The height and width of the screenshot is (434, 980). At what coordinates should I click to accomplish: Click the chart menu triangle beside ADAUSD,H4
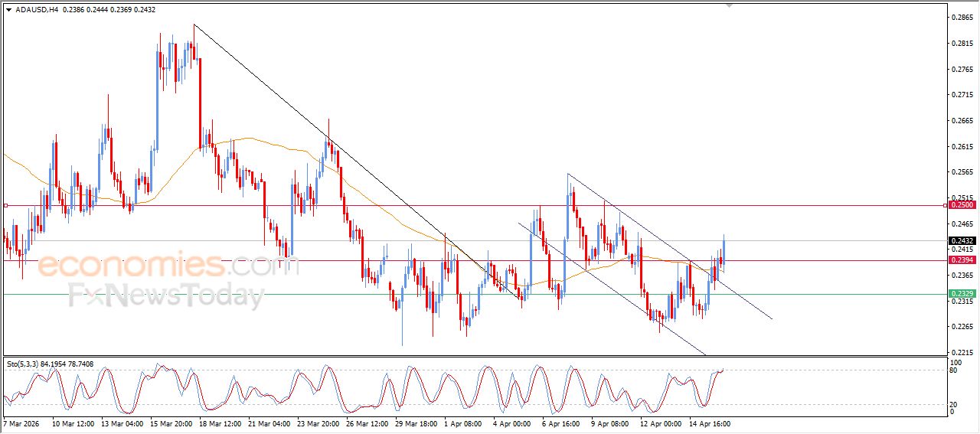tap(8, 9)
